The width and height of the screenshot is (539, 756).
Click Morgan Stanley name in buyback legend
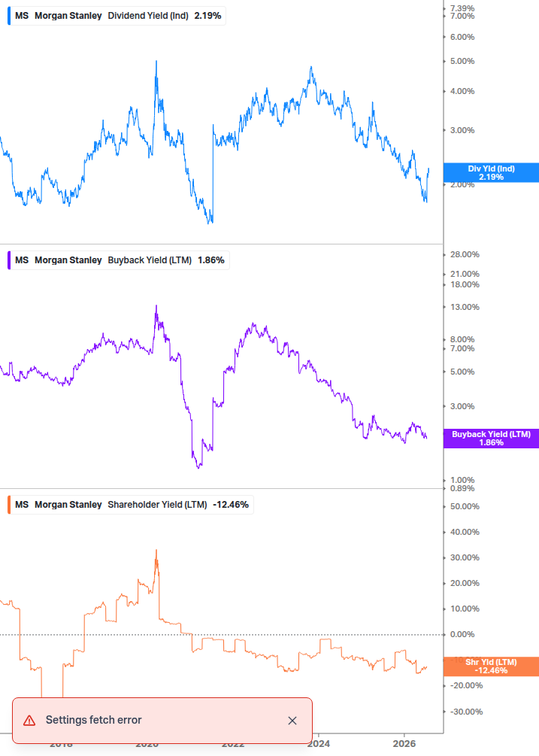point(68,260)
